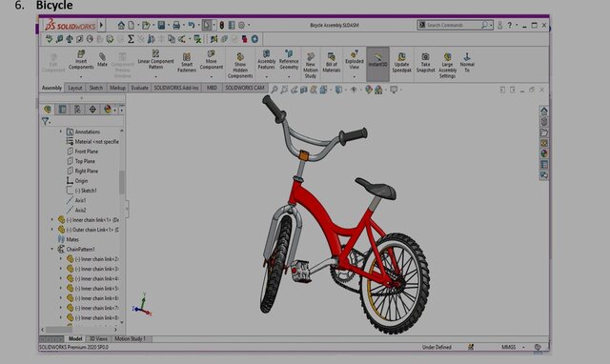The width and height of the screenshot is (610, 364).
Task: Click Bill of Materials
Action: coord(332,63)
